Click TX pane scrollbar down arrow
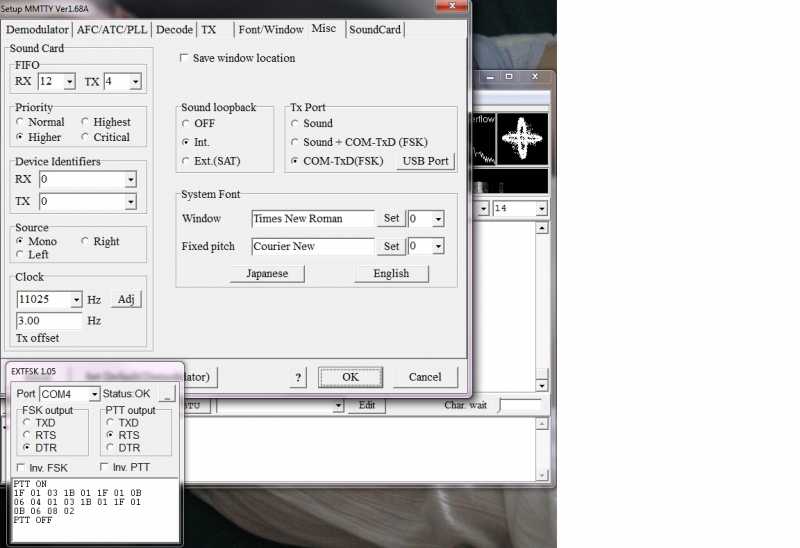Screen dimensions: 800x548 [542, 475]
